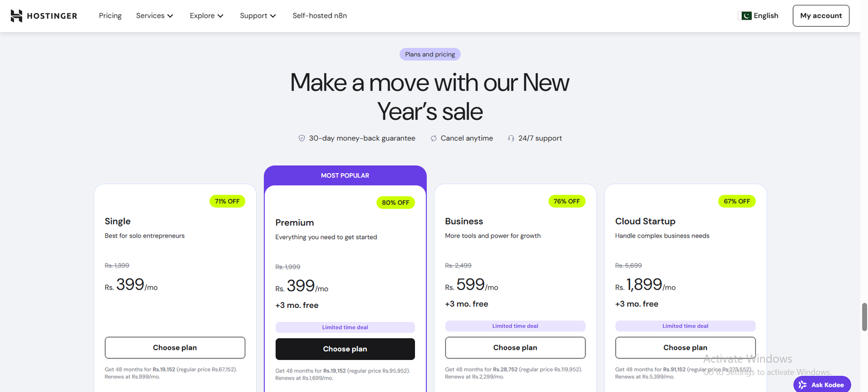The width and height of the screenshot is (868, 392).
Task: Click the vertical scrollbar on the right
Action: coord(864,317)
